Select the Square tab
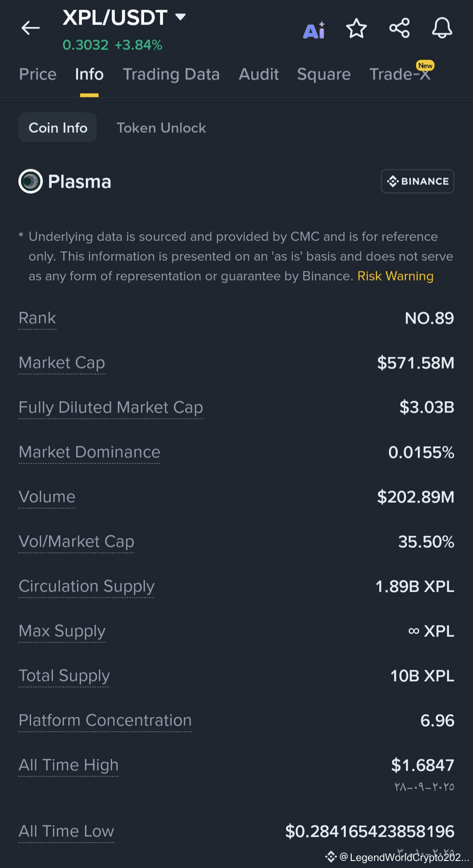The width and height of the screenshot is (473, 868). [x=324, y=75]
